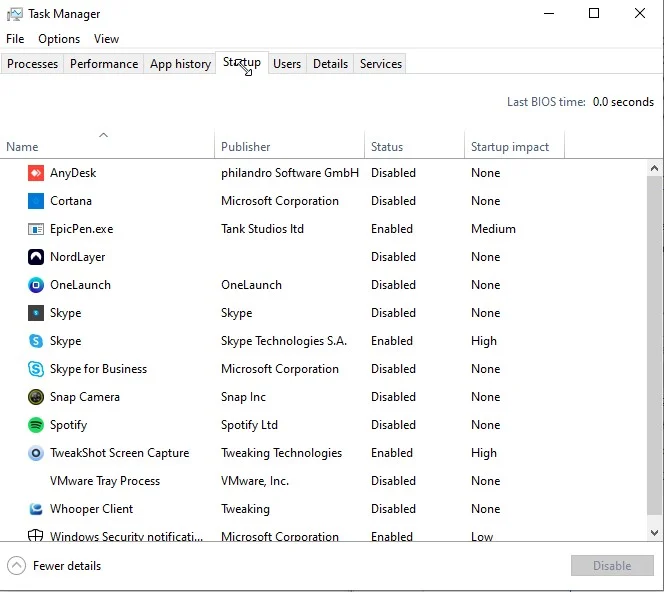This screenshot has height=592, width=664.
Task: Click the Disable button
Action: pyautogui.click(x=612, y=565)
